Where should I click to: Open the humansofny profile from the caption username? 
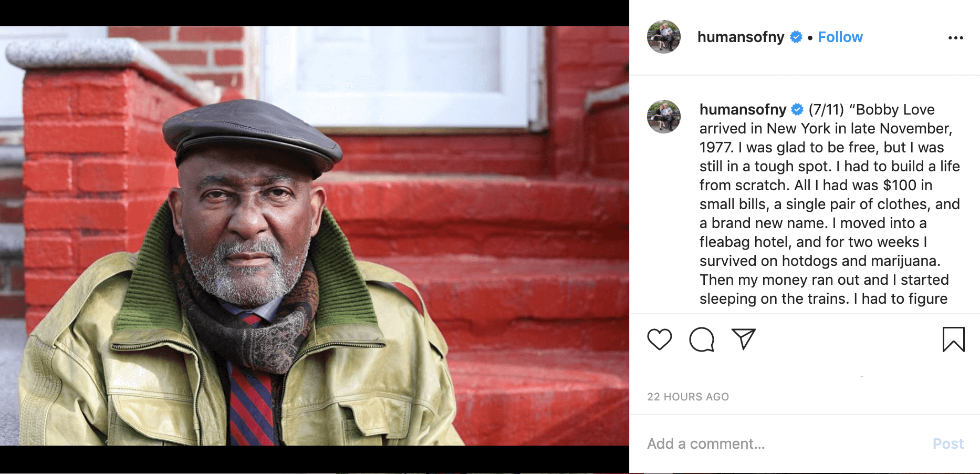click(x=743, y=109)
